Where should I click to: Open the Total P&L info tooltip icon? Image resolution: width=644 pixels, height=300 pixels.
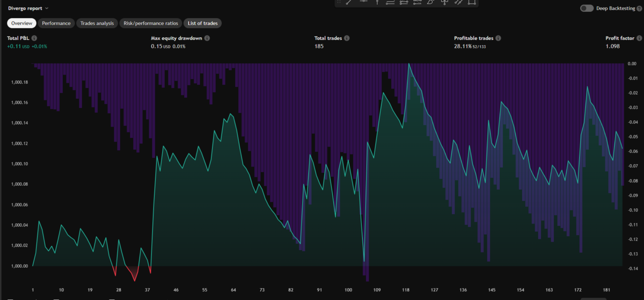click(x=34, y=38)
